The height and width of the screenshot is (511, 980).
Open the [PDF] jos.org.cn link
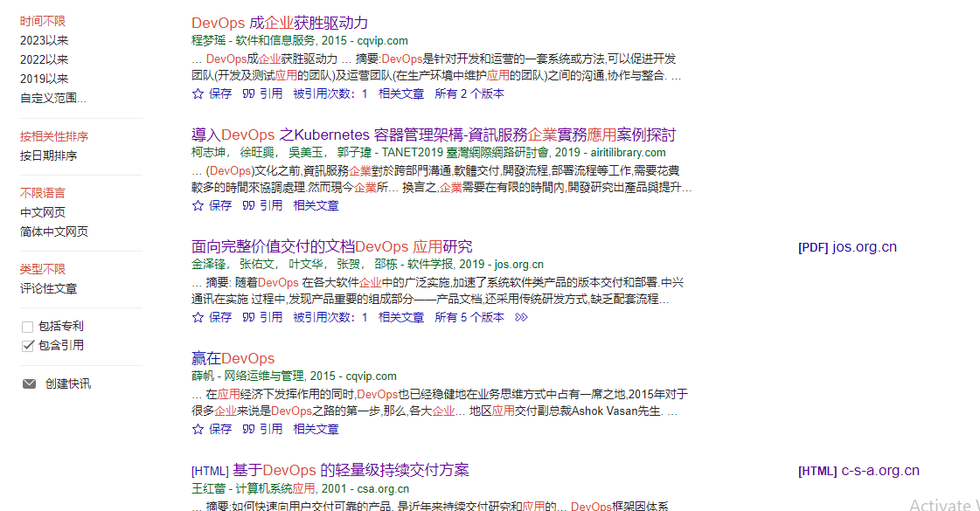coord(847,247)
